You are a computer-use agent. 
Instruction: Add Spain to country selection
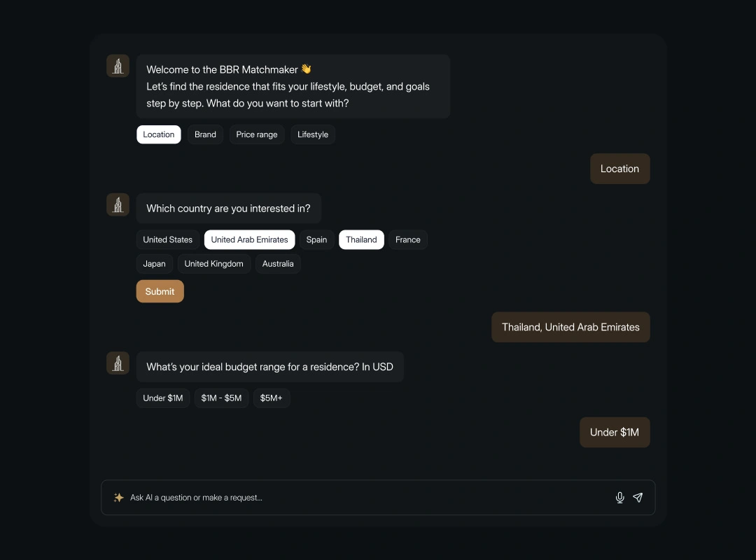[316, 239]
